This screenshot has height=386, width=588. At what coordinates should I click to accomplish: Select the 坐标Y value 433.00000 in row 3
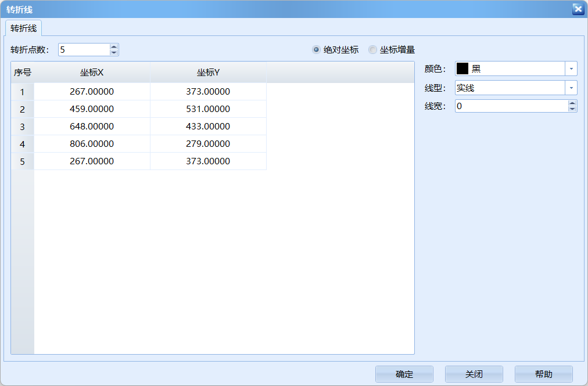pyautogui.click(x=208, y=126)
